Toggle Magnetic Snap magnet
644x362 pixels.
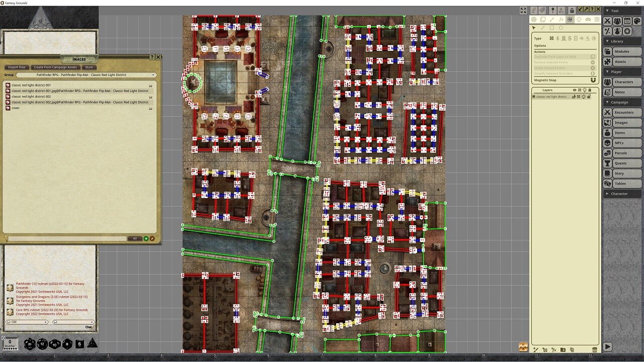point(593,80)
